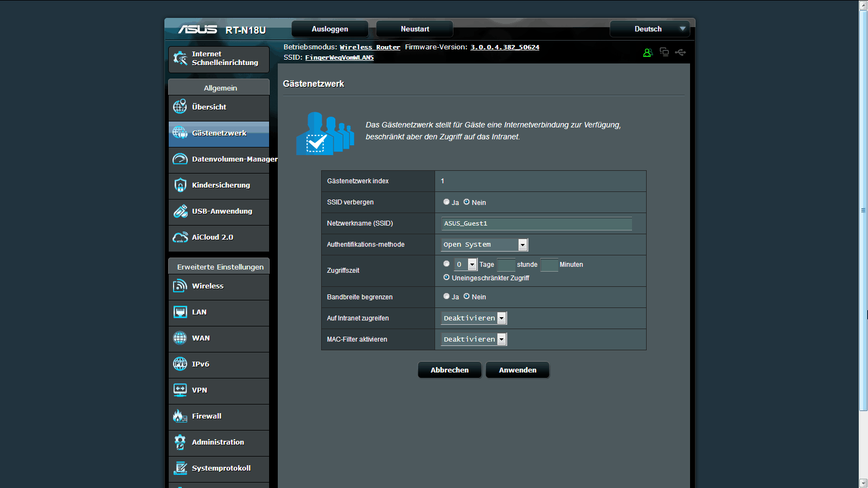Viewport: 868px width, 488px height.
Task: Open the Auf Intranet zugreifen dropdown
Action: (474, 318)
